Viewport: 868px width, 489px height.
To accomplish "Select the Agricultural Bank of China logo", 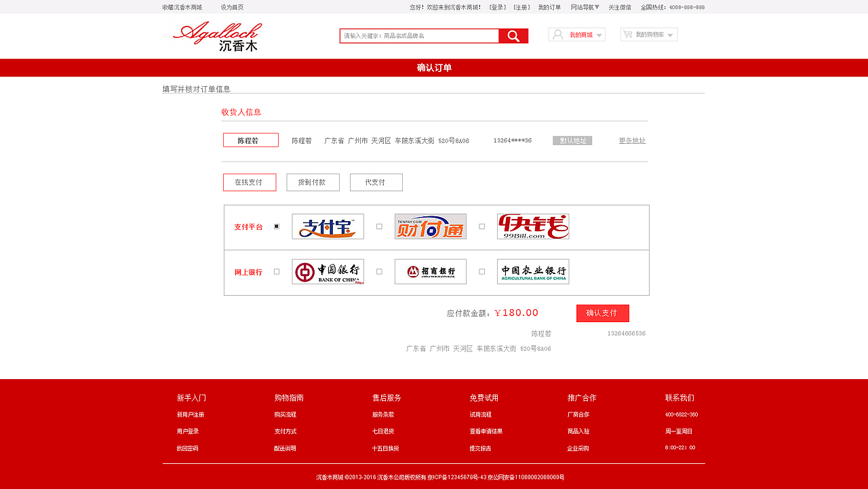I will point(533,271).
